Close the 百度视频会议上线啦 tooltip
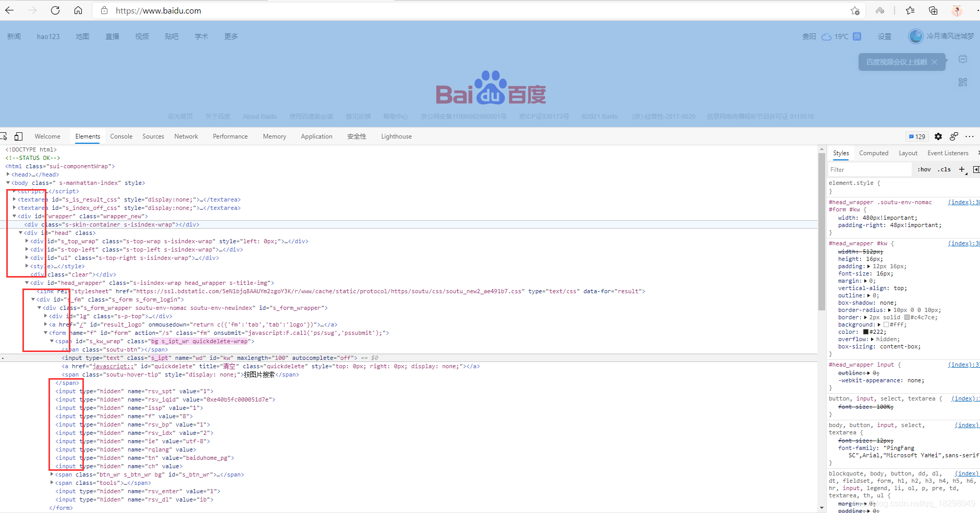The height and width of the screenshot is (513, 980). (x=934, y=62)
